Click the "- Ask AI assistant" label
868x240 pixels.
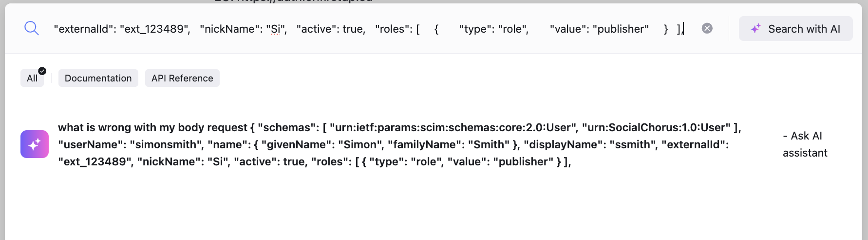pyautogui.click(x=805, y=144)
